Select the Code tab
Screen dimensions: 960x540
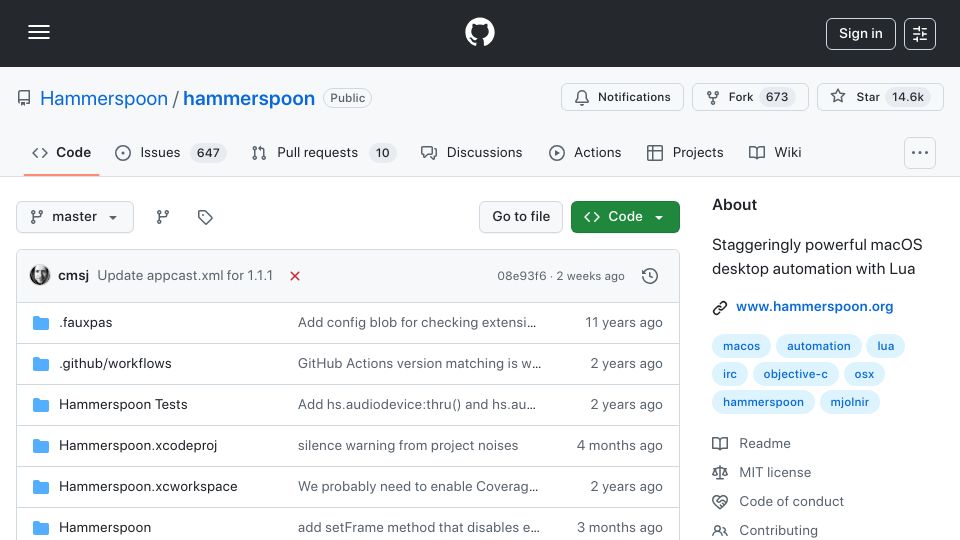coord(61,152)
